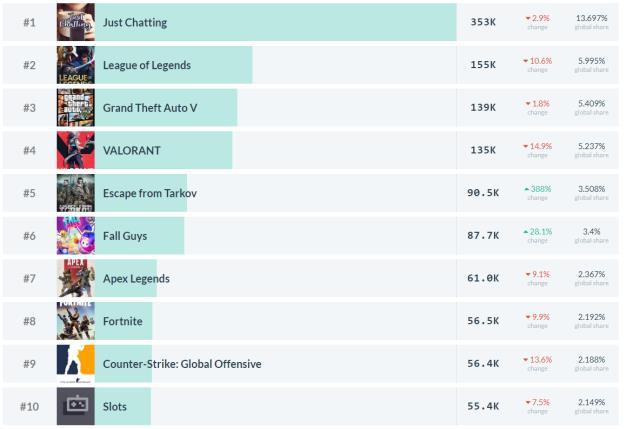Click VALORANT's 14.9% change value
Image resolution: width=640 pixels, height=429 pixels.
tap(538, 146)
